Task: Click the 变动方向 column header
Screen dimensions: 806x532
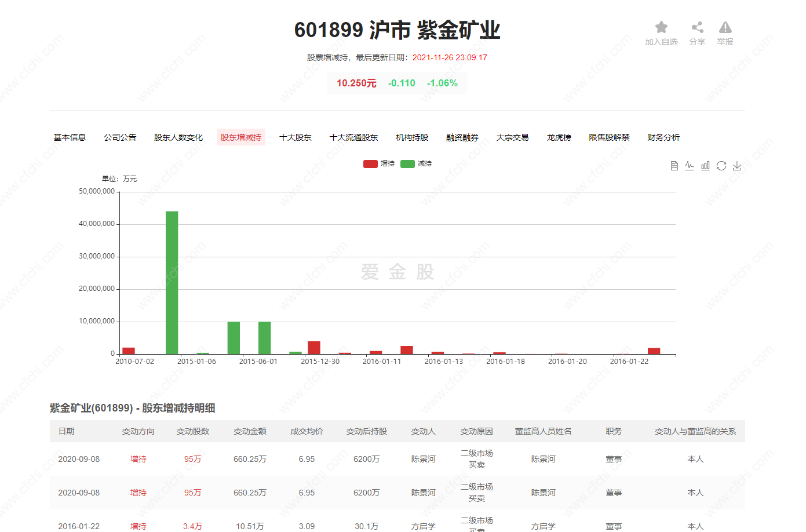Action: (x=138, y=431)
